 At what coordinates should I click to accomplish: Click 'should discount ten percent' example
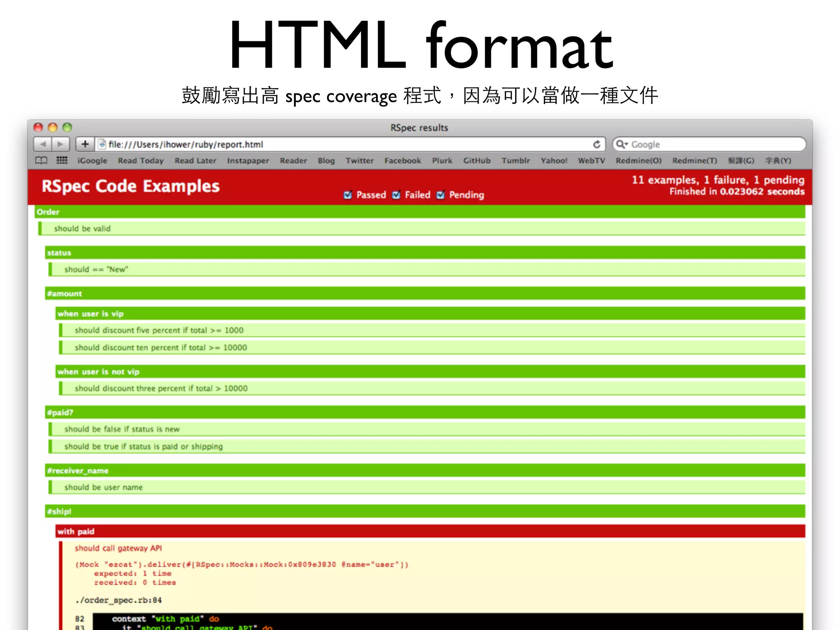click(432, 347)
